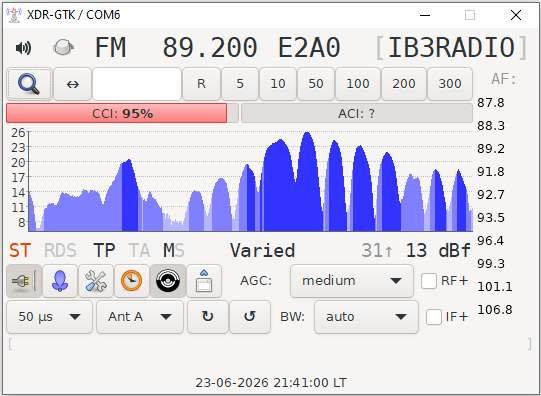
Task: Open the AGC medium dropdown
Action: click(352, 281)
